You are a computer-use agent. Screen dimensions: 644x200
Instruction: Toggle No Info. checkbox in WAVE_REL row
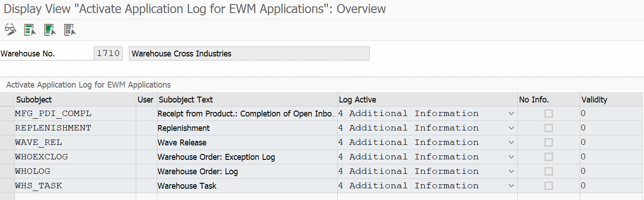(549, 143)
